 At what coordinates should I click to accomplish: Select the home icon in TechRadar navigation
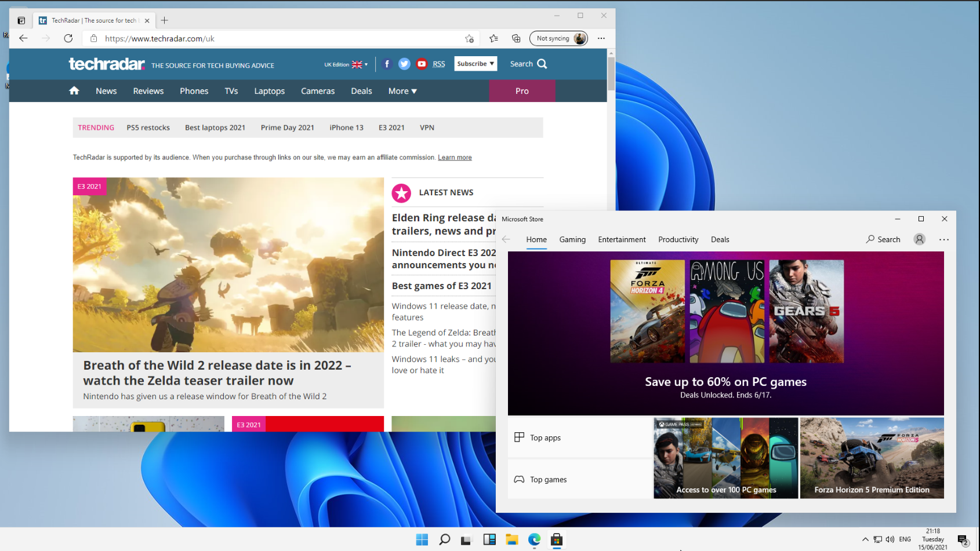pos(74,91)
